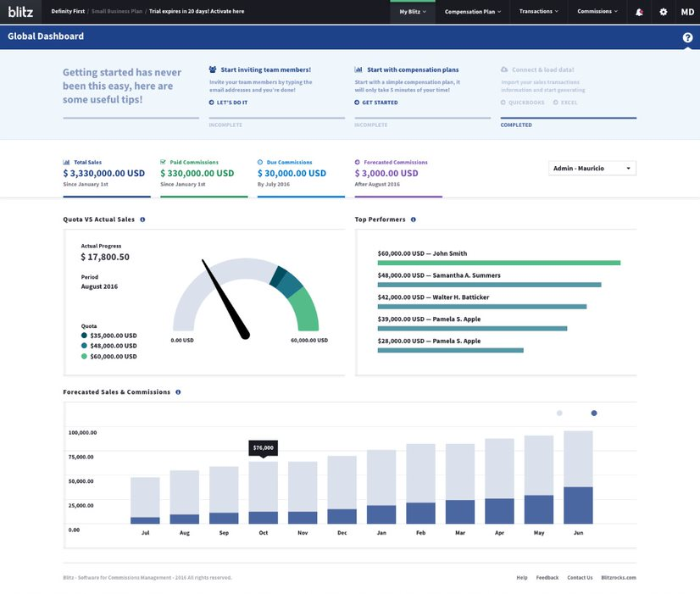Click the help question mark icon
This screenshot has height=594, width=700.
[x=687, y=37]
